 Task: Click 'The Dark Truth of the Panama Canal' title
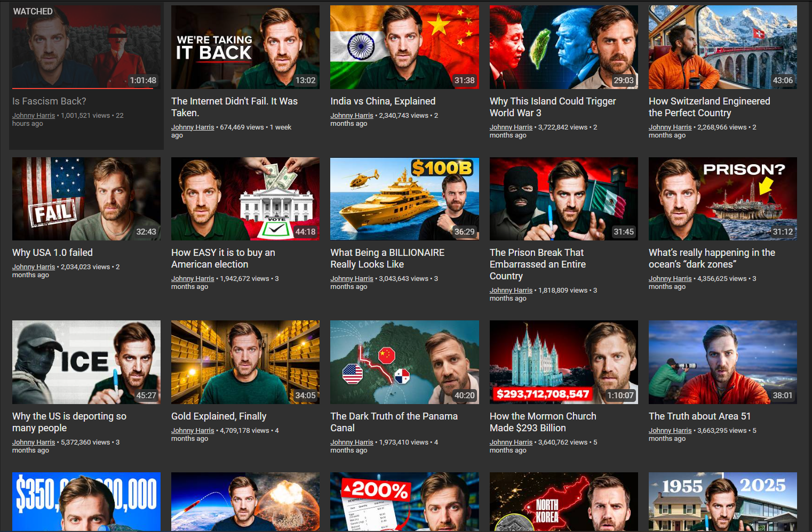[394, 422]
